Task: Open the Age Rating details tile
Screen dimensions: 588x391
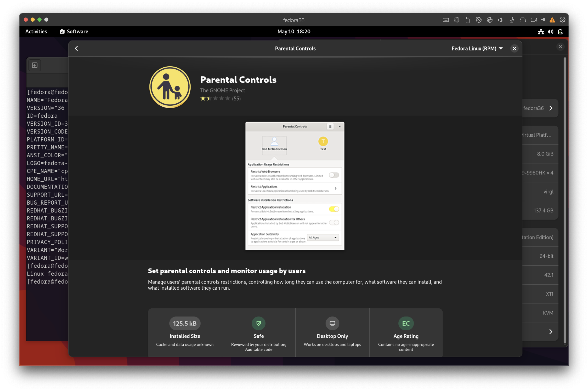Action: pyautogui.click(x=406, y=333)
